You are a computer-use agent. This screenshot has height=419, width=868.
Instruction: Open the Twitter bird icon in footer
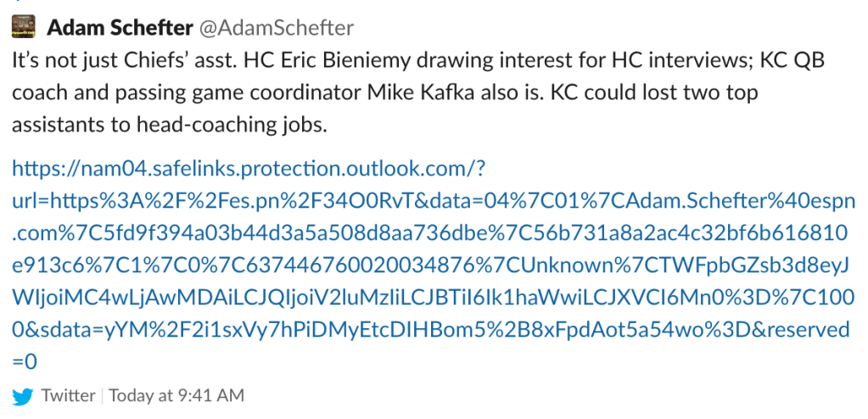coord(23,396)
